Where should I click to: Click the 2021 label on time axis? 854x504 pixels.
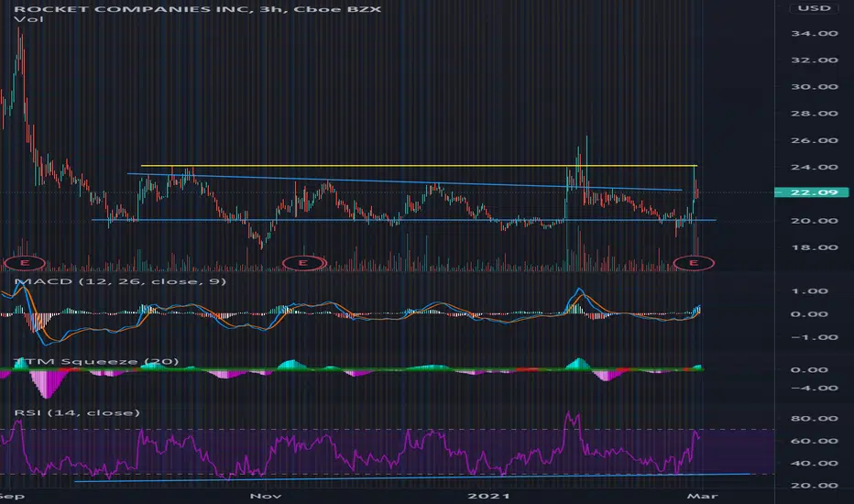click(489, 496)
